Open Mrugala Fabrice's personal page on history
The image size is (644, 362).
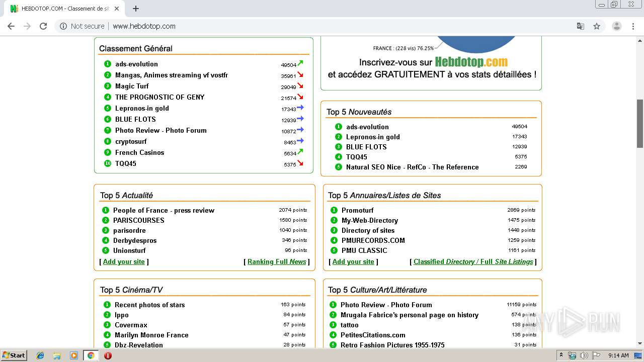[x=410, y=315]
